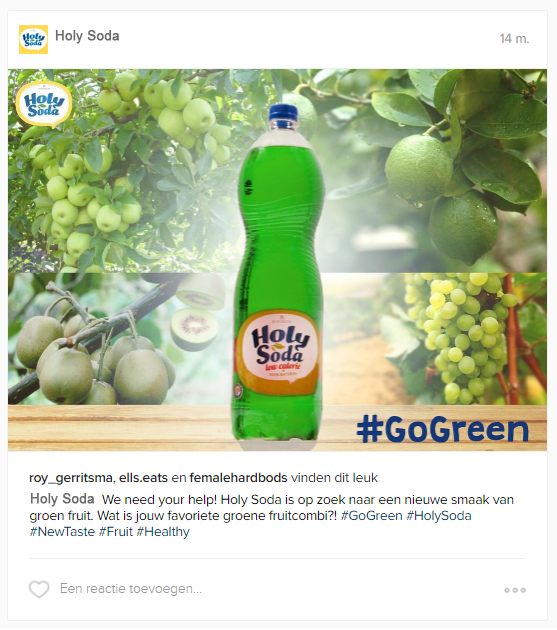The width and height of the screenshot is (557, 630).
Task: Open the #GoGreen hashtag in caption
Action: 371,515
